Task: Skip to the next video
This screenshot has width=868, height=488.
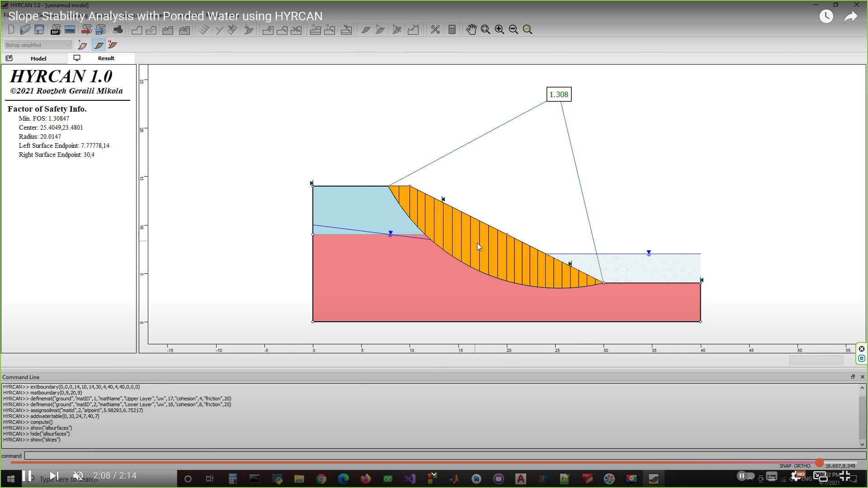Action: tap(53, 476)
